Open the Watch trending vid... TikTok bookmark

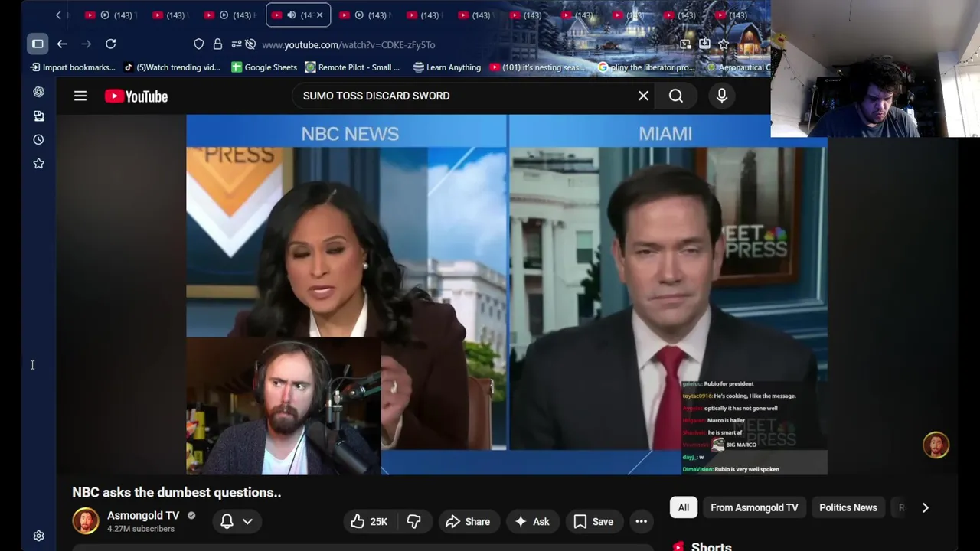172,67
